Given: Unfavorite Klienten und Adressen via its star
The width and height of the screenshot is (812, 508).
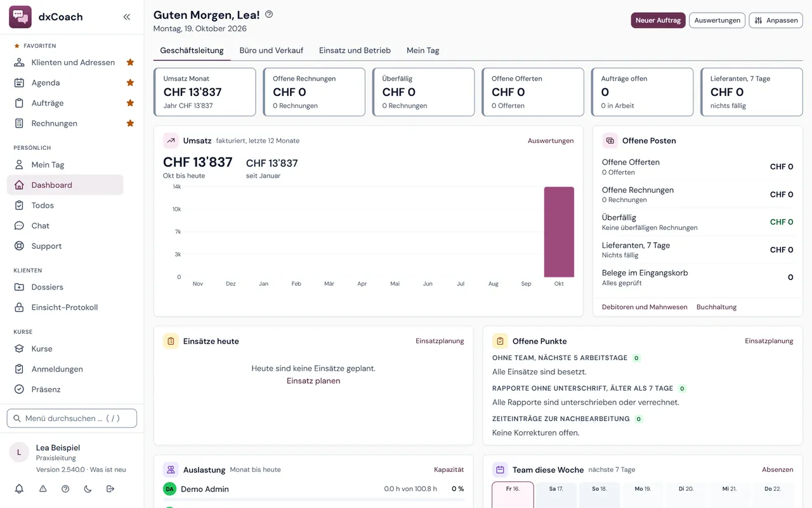Looking at the screenshot, I should (x=130, y=62).
